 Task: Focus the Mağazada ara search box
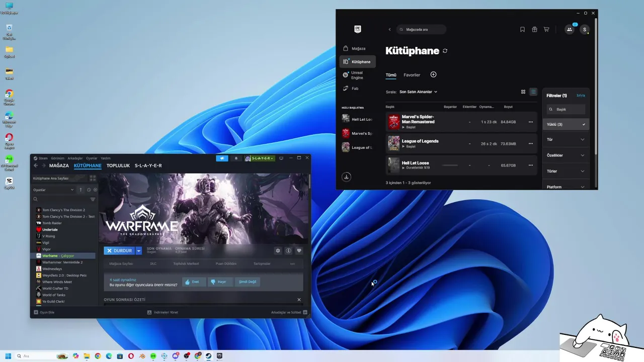[421, 30]
